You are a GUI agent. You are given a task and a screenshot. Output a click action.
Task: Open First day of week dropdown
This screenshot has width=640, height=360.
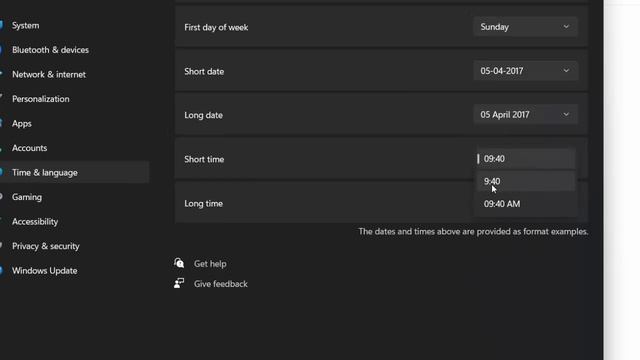click(525, 27)
